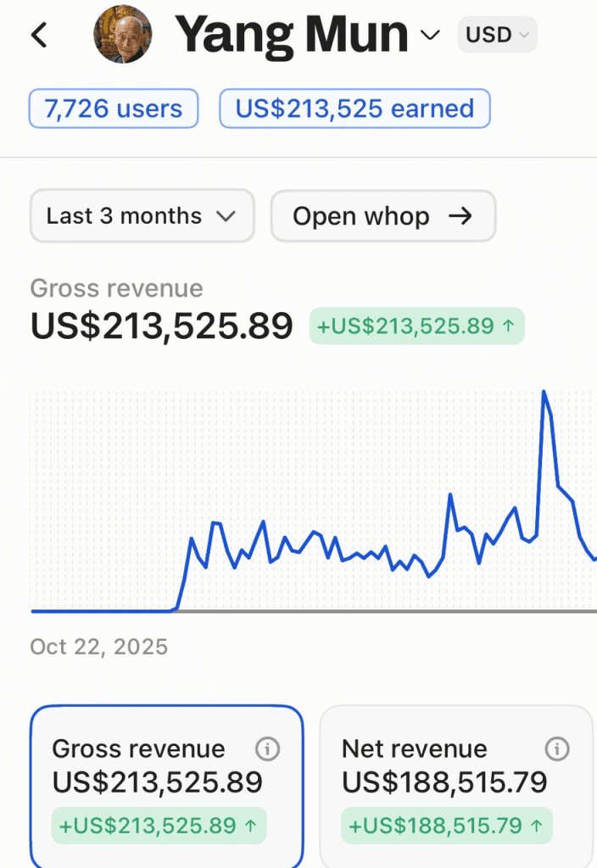Click green up-arrow badge in Gross revenue card
Image resolution: width=597 pixels, height=868 pixels.
(159, 826)
